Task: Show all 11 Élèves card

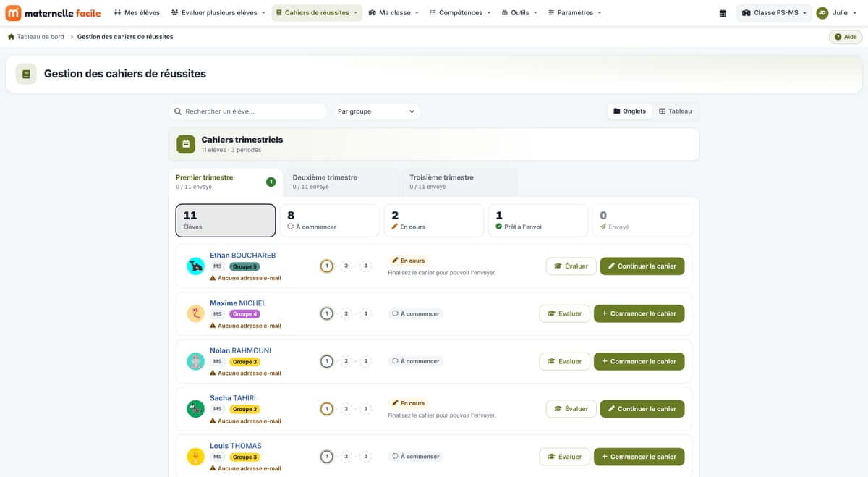Action: 226,220
